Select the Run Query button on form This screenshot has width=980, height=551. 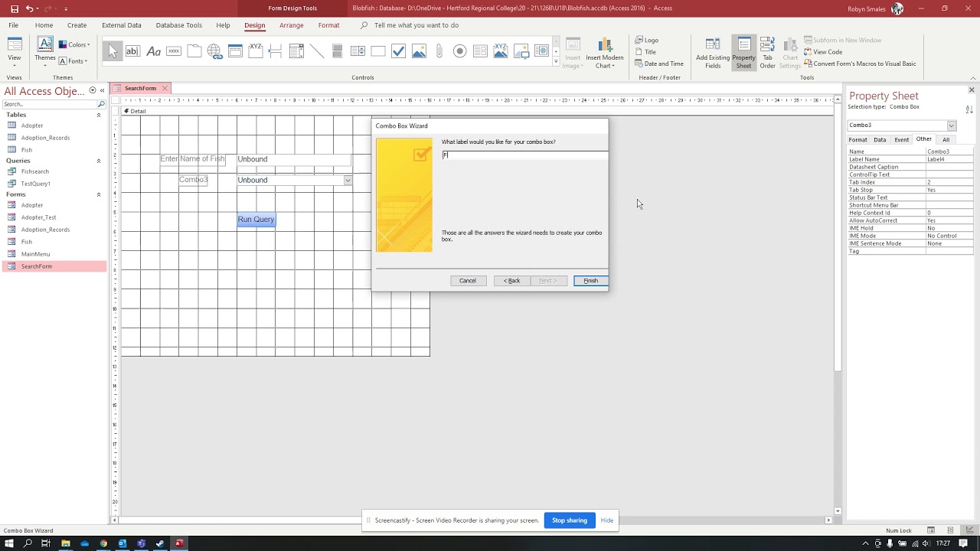click(256, 220)
